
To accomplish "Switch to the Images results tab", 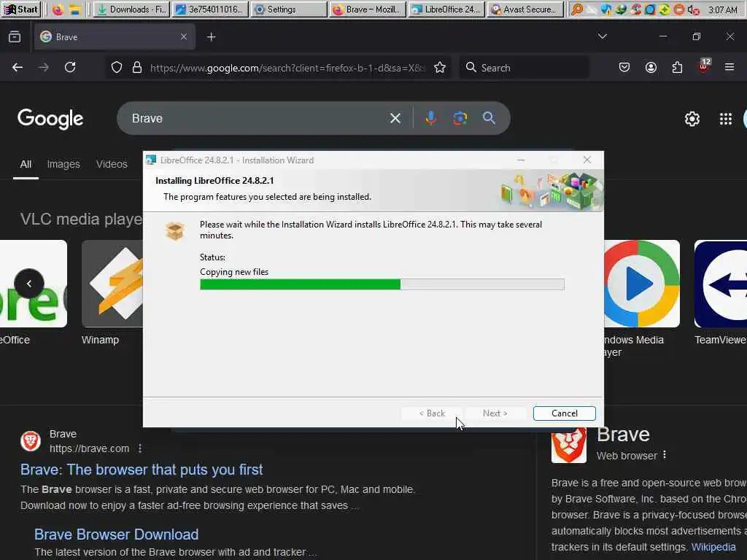I will [63, 164].
